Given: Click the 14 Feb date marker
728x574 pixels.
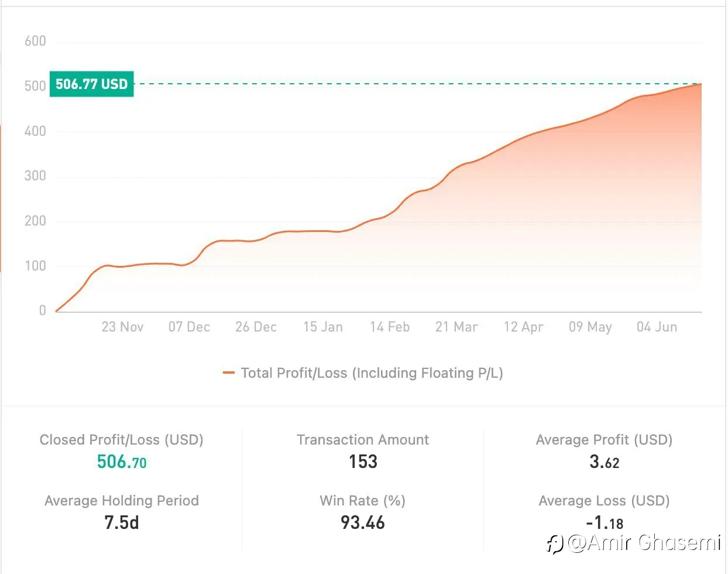Looking at the screenshot, I should pos(390,327).
